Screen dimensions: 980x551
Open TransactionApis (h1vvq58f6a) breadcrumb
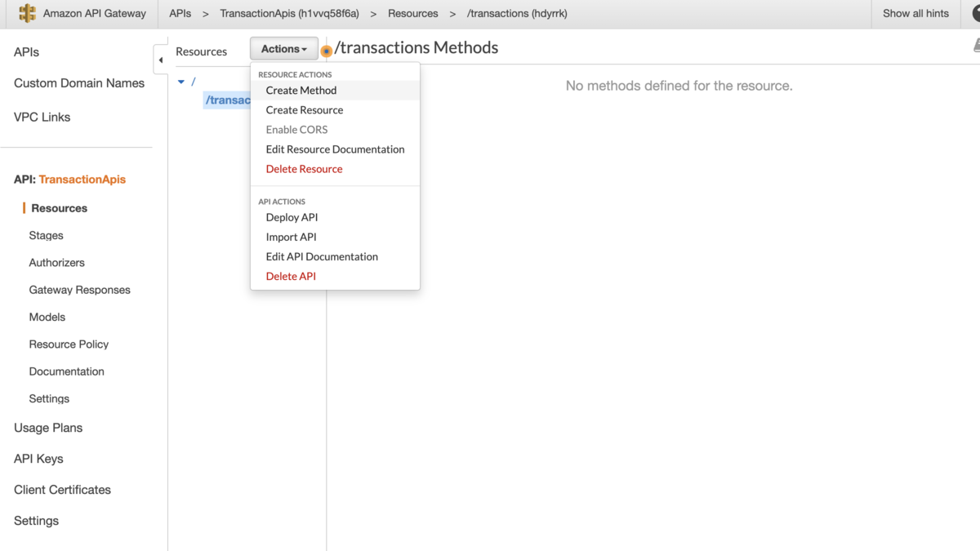(x=289, y=13)
